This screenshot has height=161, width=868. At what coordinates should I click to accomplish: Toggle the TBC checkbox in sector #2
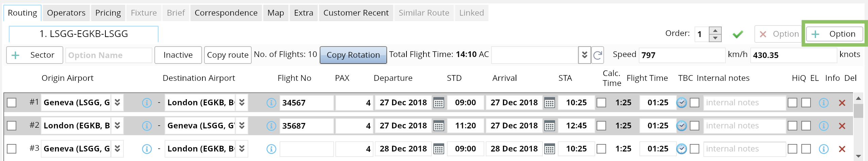click(x=695, y=126)
